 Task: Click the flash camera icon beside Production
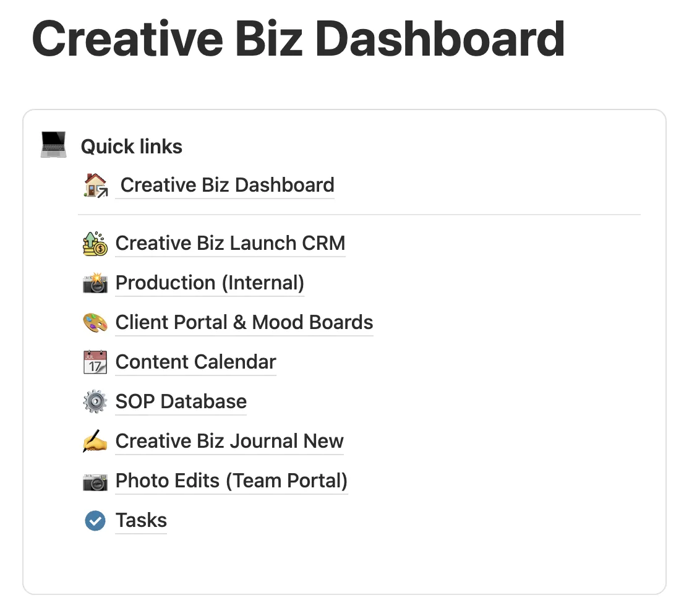tap(95, 283)
